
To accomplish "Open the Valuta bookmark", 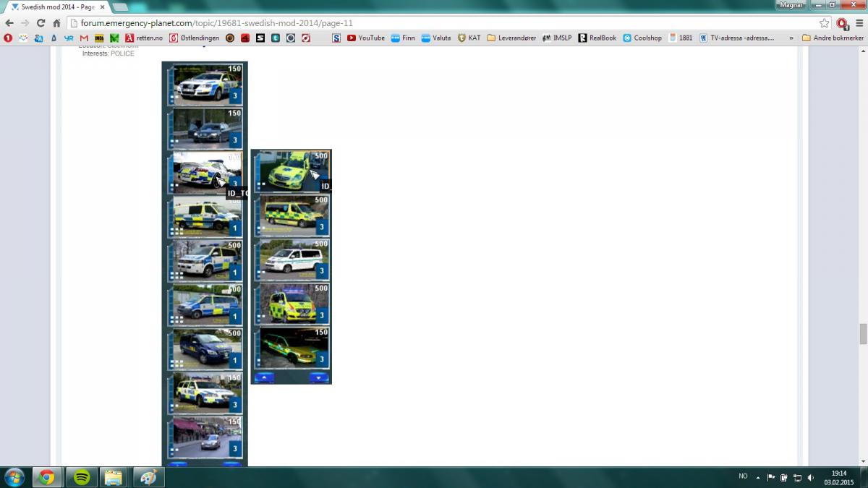I will point(436,38).
